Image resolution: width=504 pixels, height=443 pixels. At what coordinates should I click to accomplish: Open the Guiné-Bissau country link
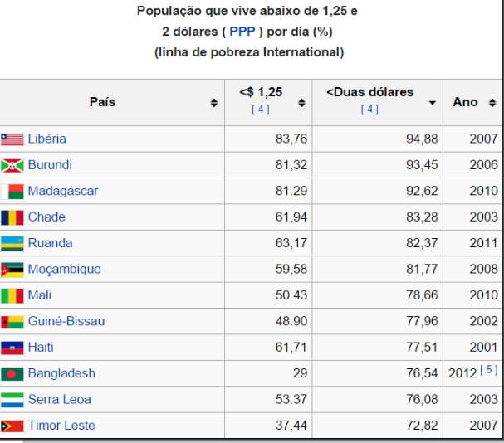pos(66,321)
